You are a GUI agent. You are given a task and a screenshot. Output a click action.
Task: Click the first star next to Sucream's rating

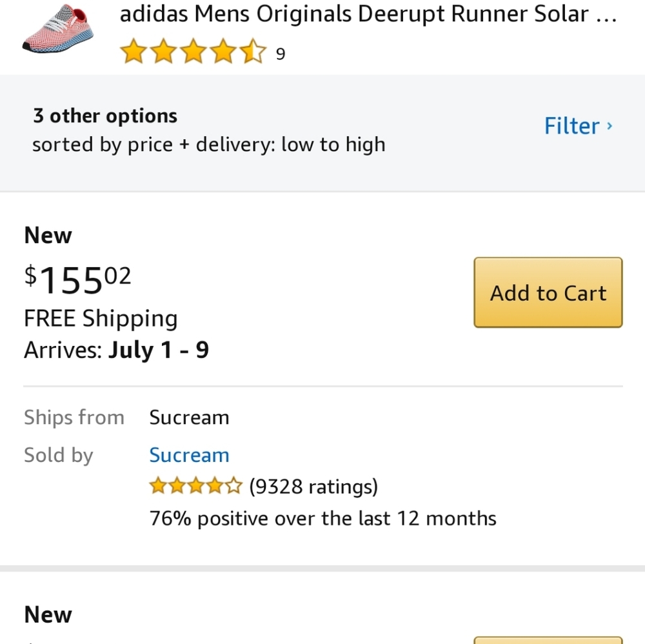tap(157, 485)
